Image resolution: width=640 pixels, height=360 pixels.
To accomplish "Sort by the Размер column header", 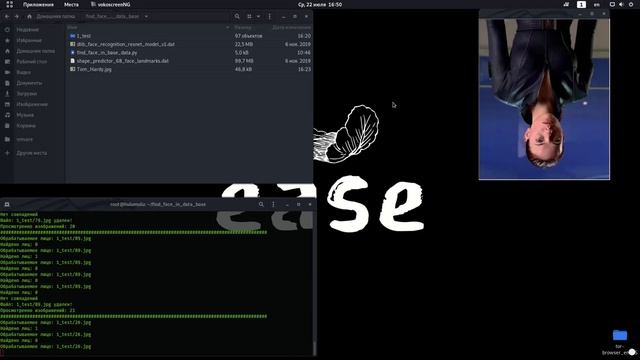I will pyautogui.click(x=243, y=27).
